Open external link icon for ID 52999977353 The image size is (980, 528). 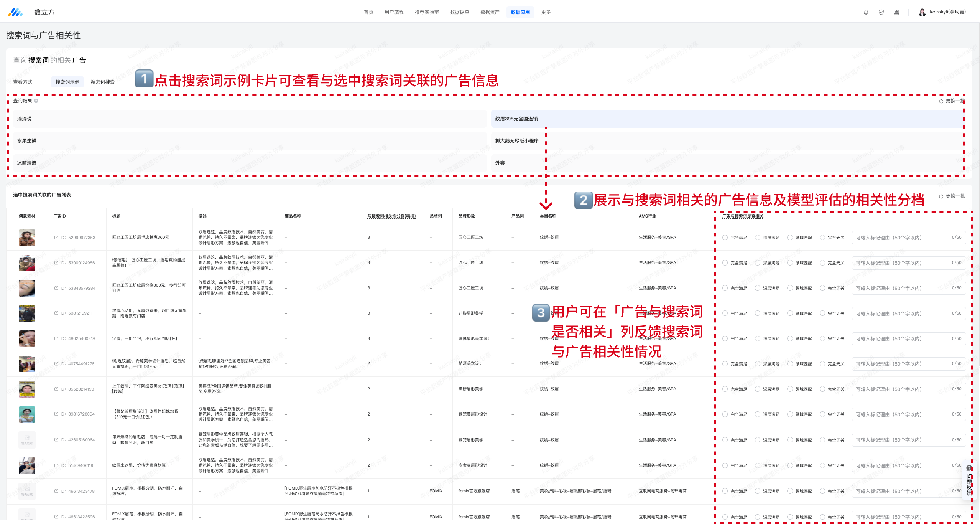coord(56,238)
